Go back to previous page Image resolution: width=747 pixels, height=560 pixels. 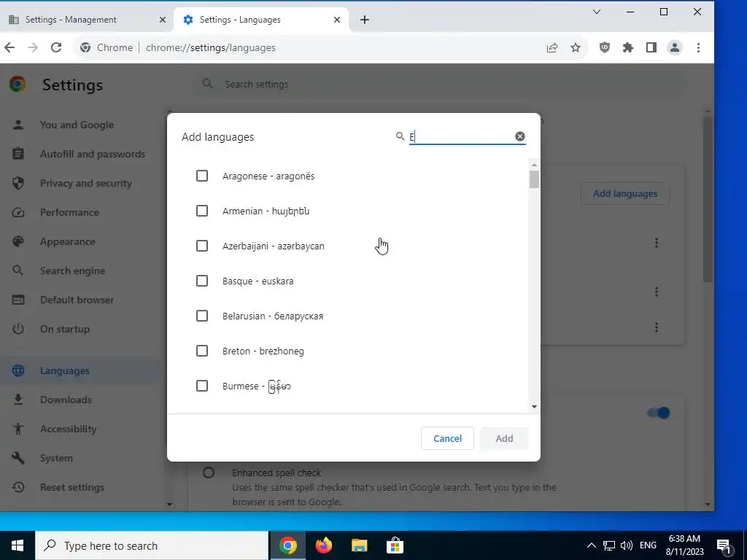9,47
